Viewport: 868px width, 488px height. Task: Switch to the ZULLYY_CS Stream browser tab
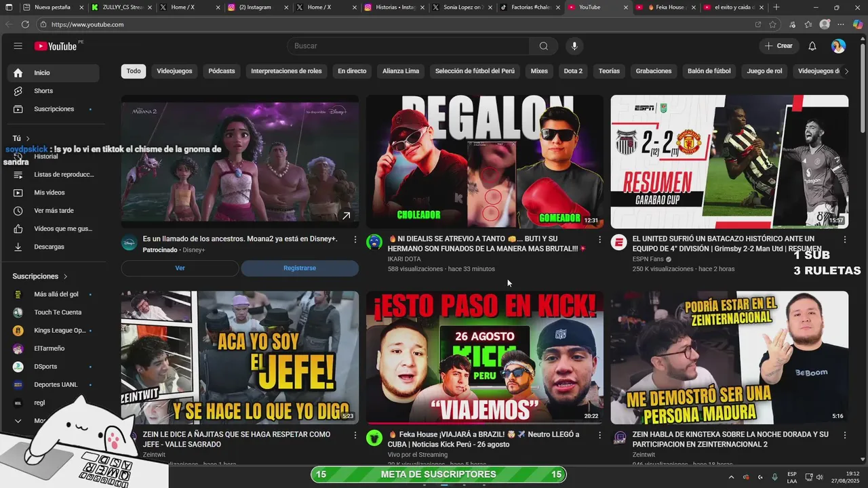tap(121, 7)
